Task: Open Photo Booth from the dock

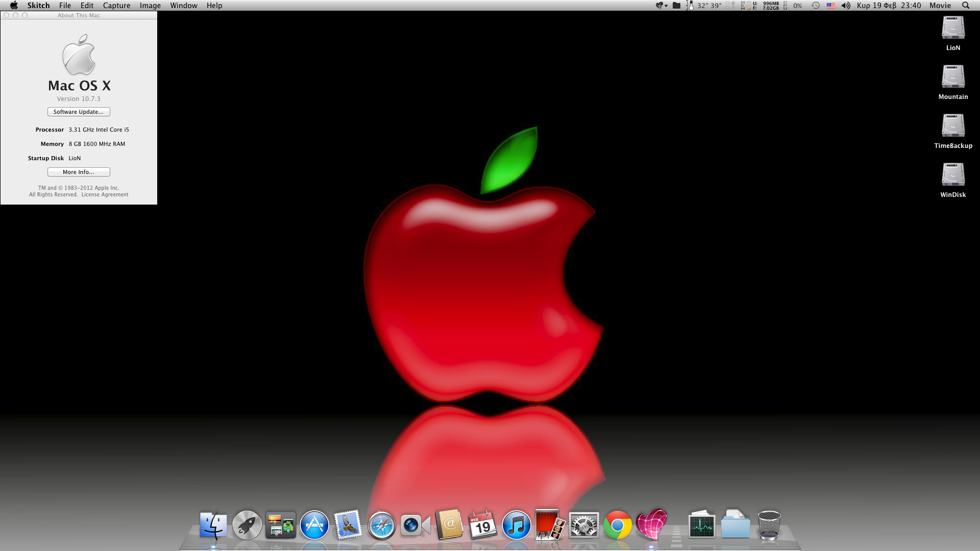Action: pyautogui.click(x=550, y=525)
